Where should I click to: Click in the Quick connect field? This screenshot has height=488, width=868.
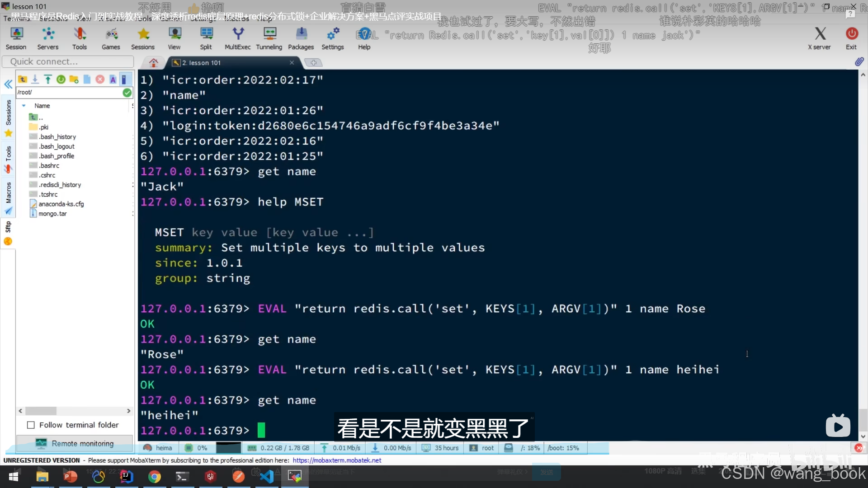coord(68,61)
